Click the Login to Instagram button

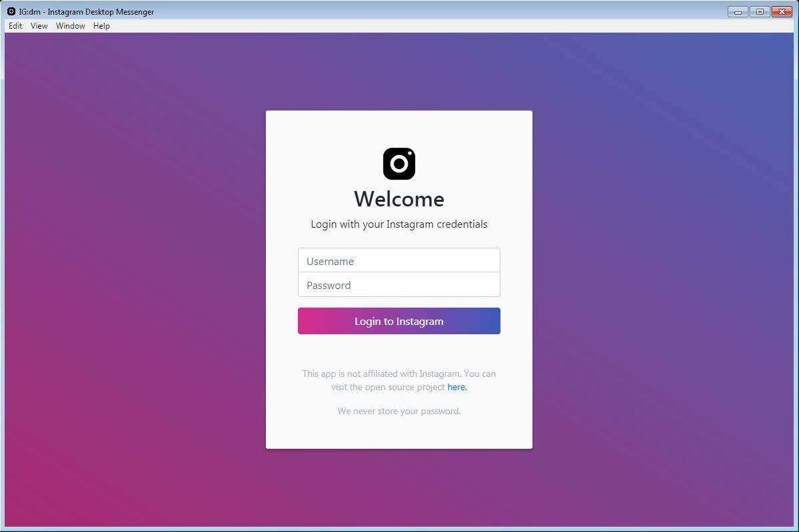click(x=399, y=321)
